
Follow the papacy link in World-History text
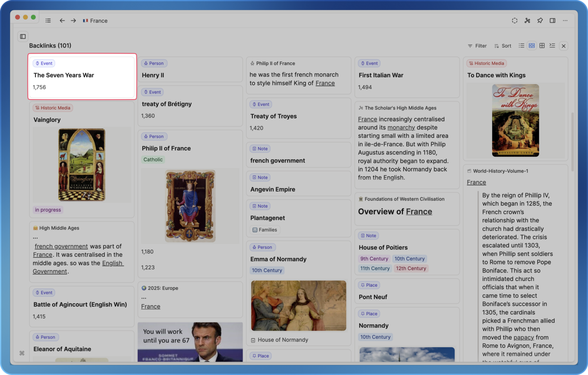pos(523,337)
